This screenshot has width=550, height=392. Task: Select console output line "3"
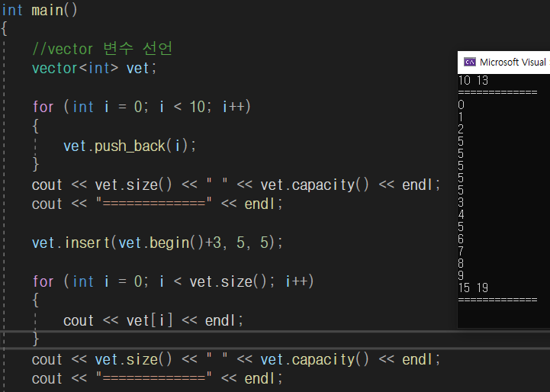pyautogui.click(x=461, y=202)
